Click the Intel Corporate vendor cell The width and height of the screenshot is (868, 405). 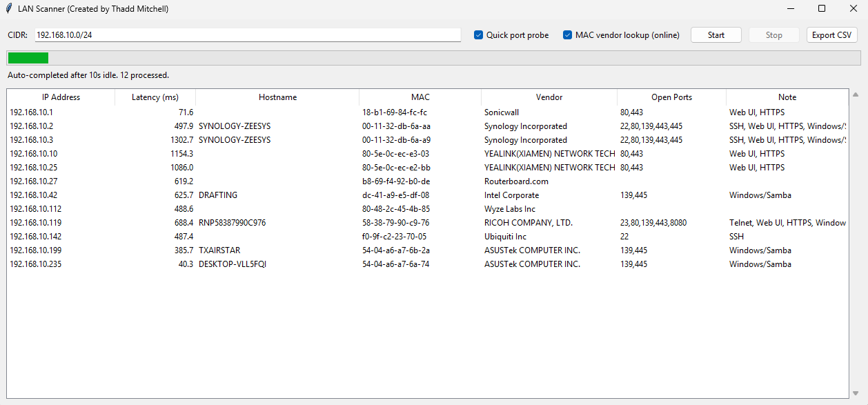pyautogui.click(x=511, y=195)
